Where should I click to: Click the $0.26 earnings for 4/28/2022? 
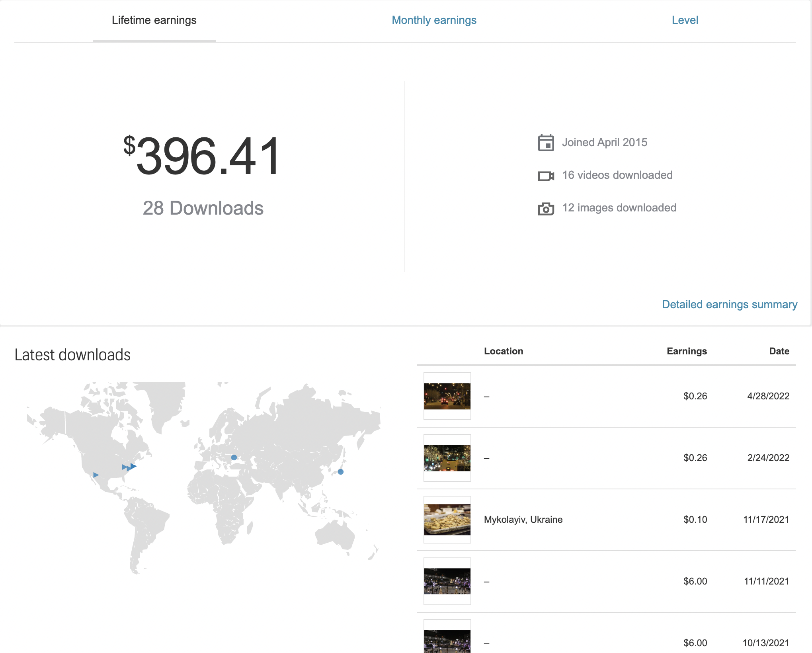click(x=695, y=396)
